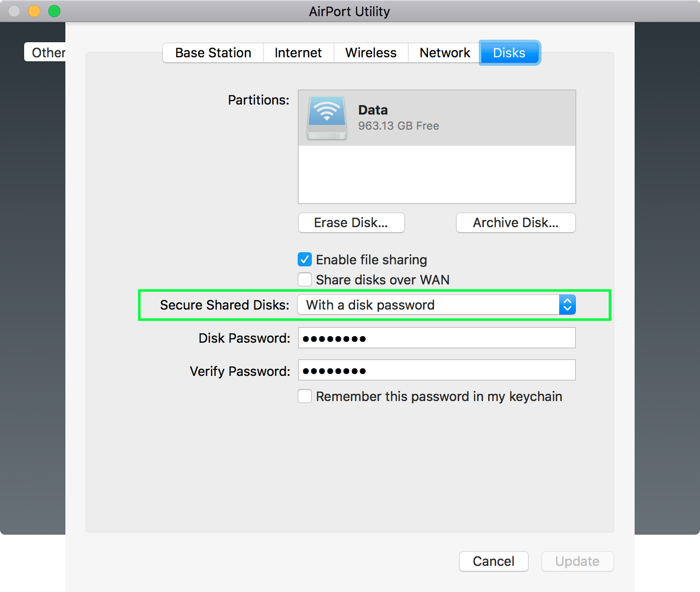The height and width of the screenshot is (592, 700).
Task: Click the Partitions: label
Action: pos(258,100)
